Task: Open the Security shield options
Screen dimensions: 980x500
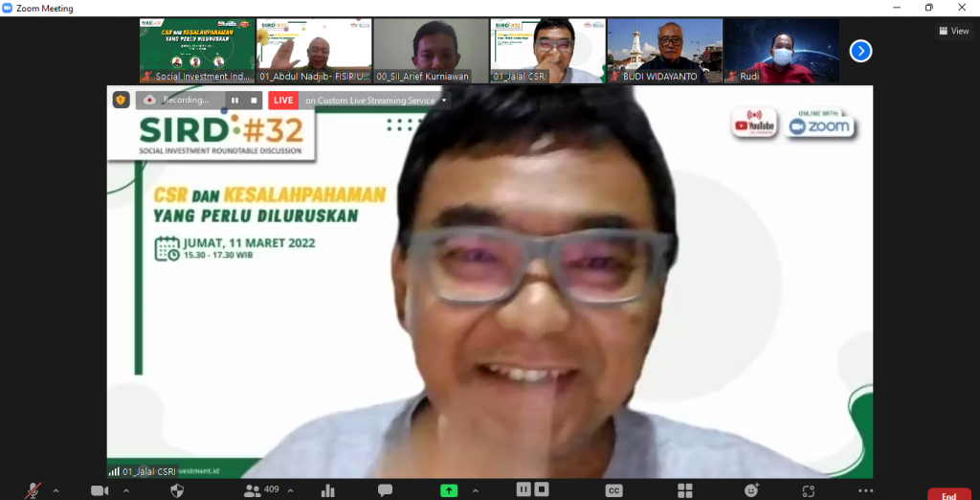Action: (x=177, y=490)
